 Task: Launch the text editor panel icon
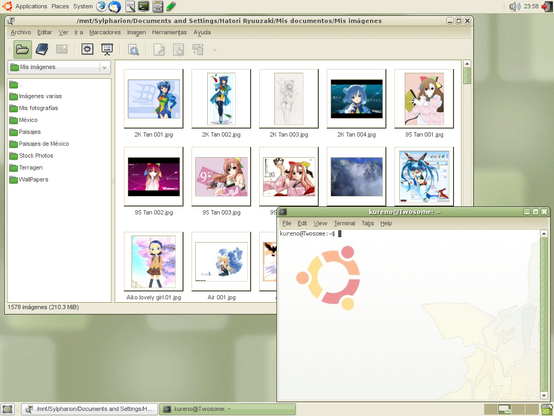[x=130, y=6]
